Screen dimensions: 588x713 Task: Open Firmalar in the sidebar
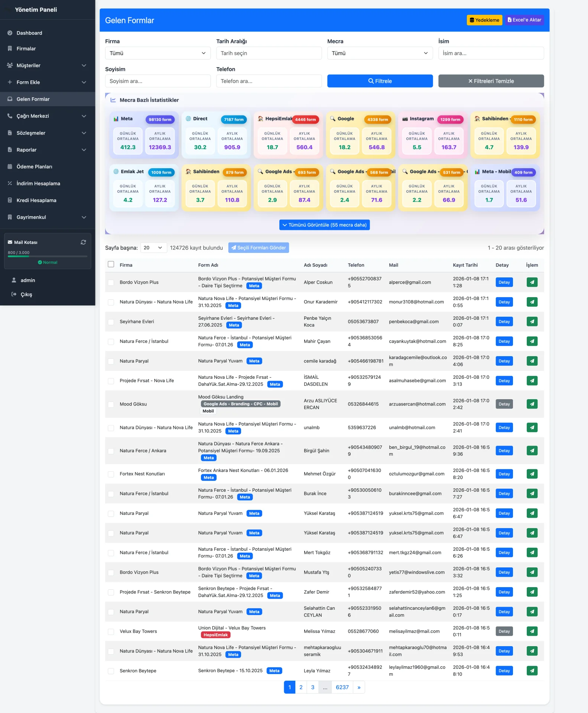point(26,49)
